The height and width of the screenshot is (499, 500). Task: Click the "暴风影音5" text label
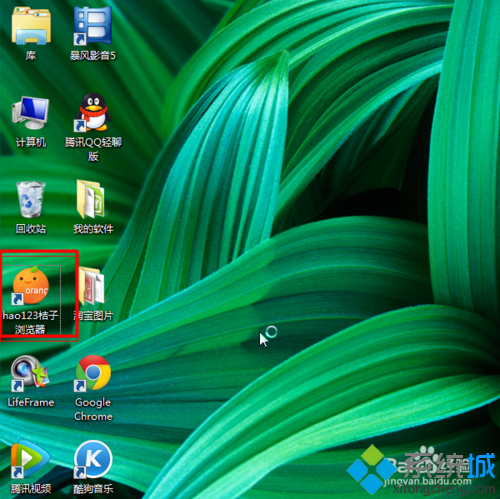93,55
